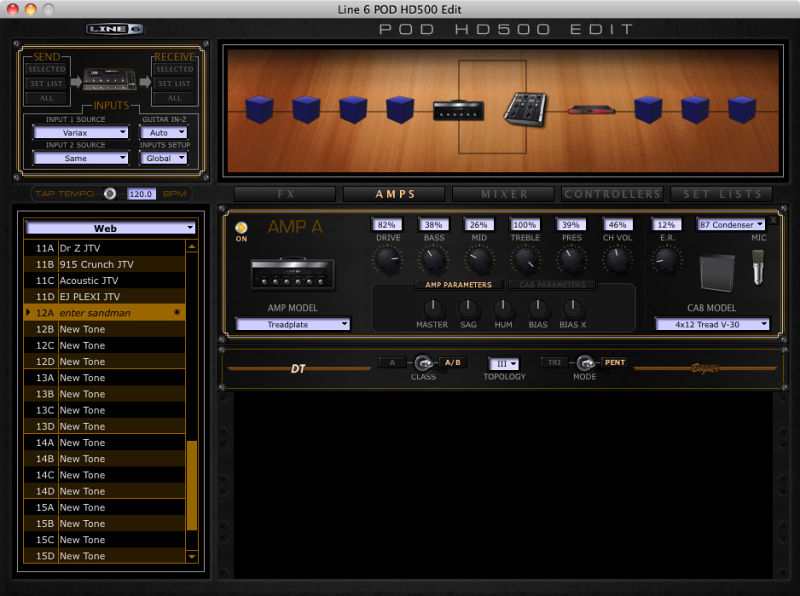Open the Web set list dropdown

(x=111, y=228)
